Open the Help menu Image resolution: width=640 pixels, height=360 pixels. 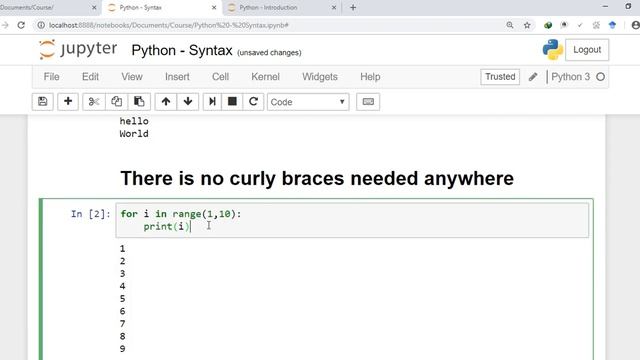coord(370,77)
